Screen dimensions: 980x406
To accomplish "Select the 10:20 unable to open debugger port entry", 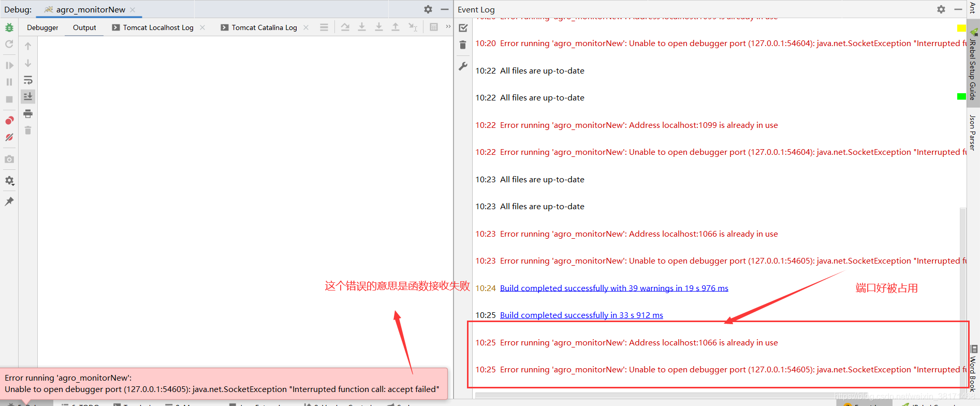I will pos(721,44).
